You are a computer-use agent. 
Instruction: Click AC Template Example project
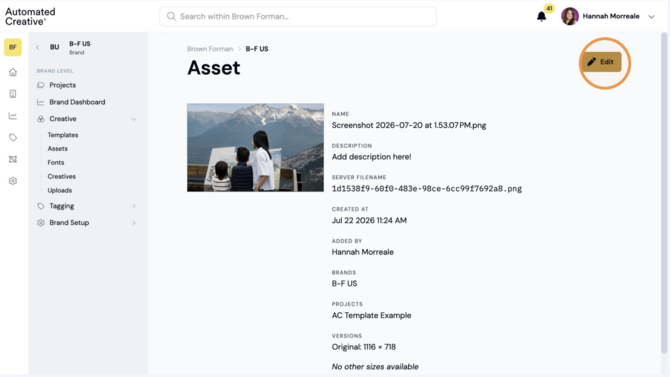[x=371, y=315]
